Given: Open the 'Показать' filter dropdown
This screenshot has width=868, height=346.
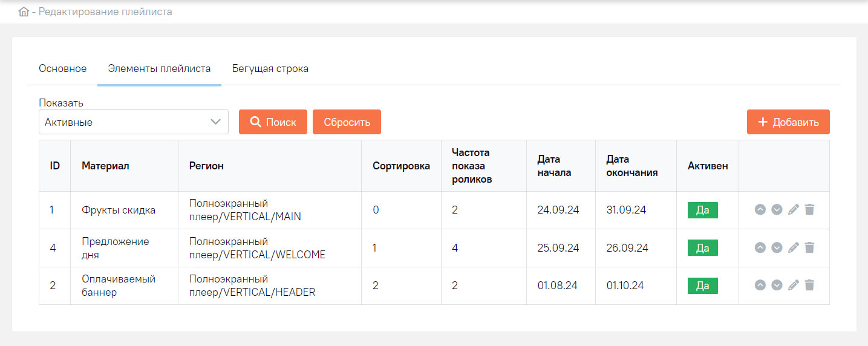Looking at the screenshot, I should tap(133, 122).
